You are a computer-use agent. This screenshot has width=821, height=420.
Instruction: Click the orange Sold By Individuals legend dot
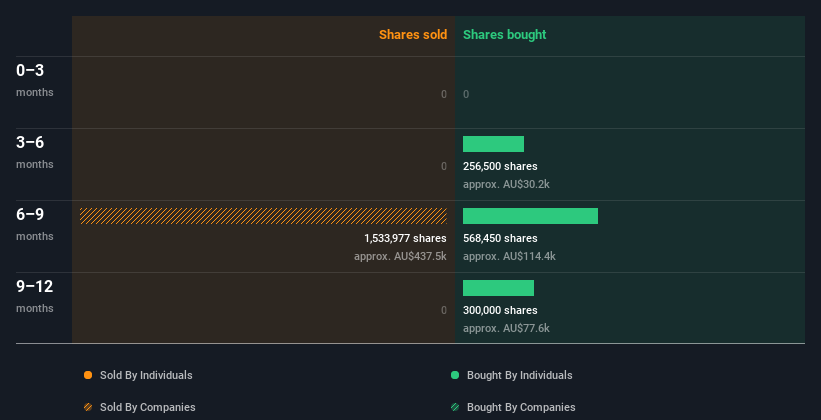point(88,375)
